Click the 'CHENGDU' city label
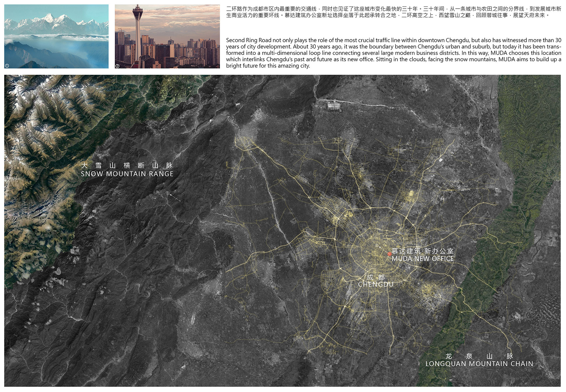The height and width of the screenshot is (392, 566). click(x=376, y=285)
